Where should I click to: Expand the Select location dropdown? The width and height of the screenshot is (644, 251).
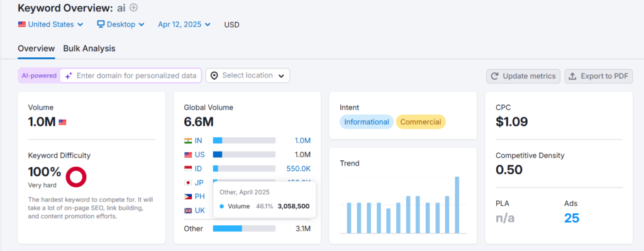[x=248, y=75]
